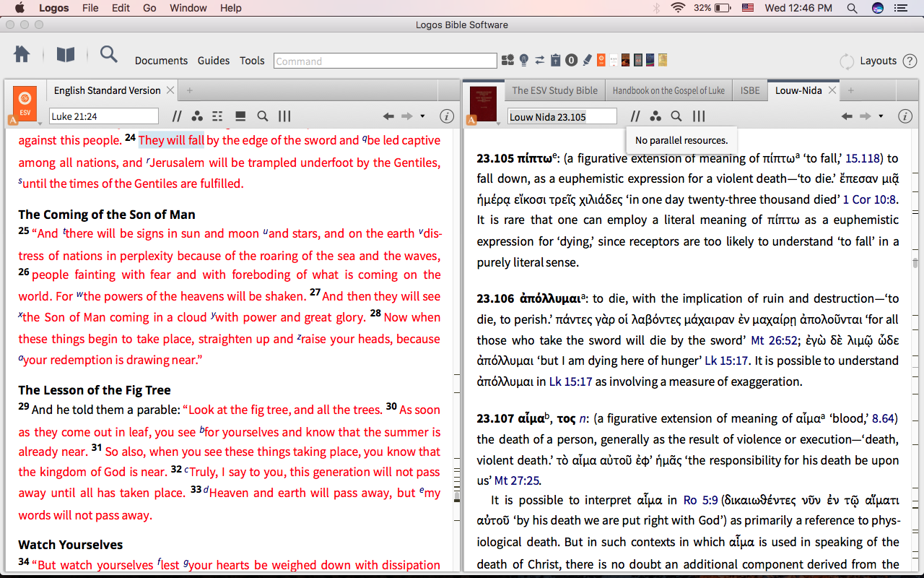Open the puzzle-piece shortcut icon beside Command box
Viewport: 924px width, 578px height.
coord(508,60)
